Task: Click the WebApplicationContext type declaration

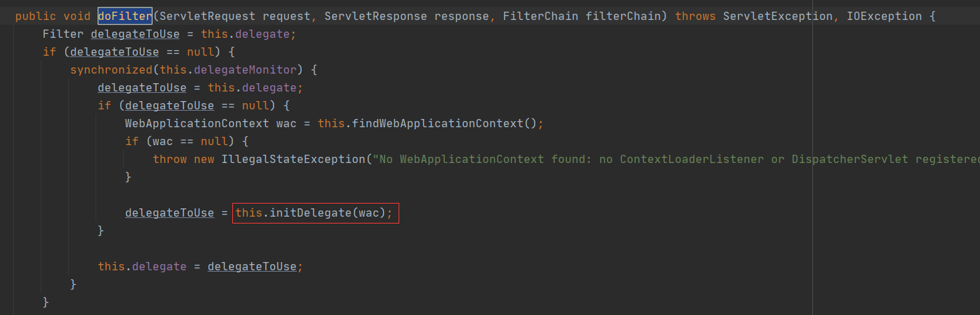Action: point(197,124)
